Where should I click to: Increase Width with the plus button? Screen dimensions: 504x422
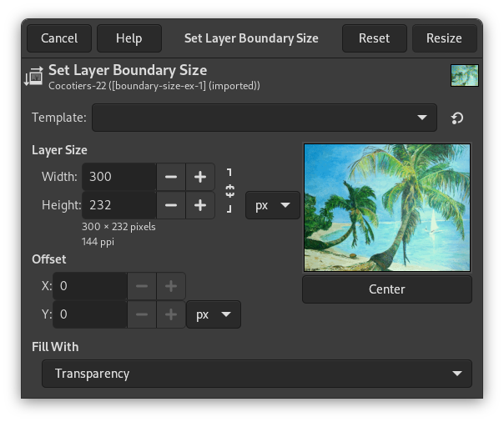point(200,177)
